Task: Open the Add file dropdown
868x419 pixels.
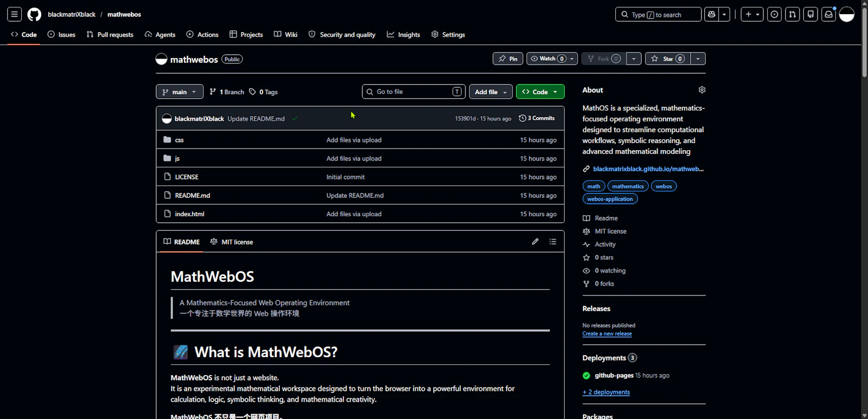Action: [491, 92]
